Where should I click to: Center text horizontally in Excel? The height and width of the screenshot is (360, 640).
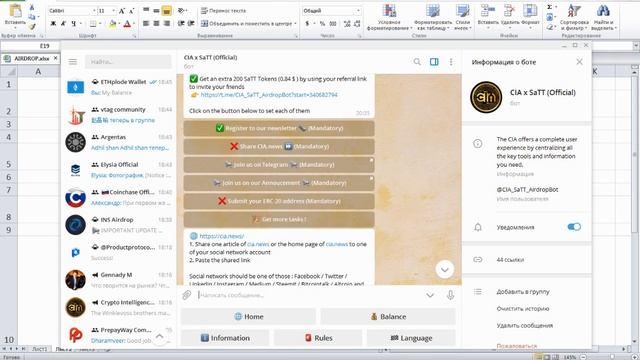156,24
